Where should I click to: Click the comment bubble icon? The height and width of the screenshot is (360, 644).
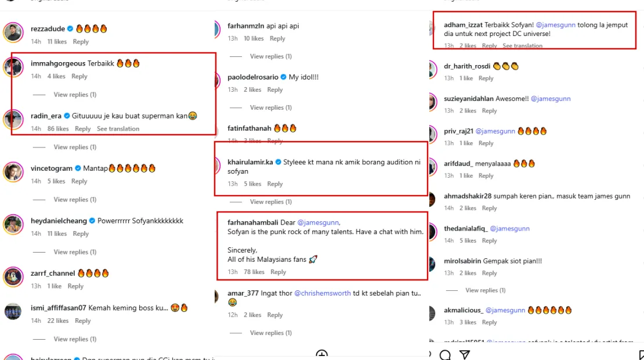tap(445, 355)
